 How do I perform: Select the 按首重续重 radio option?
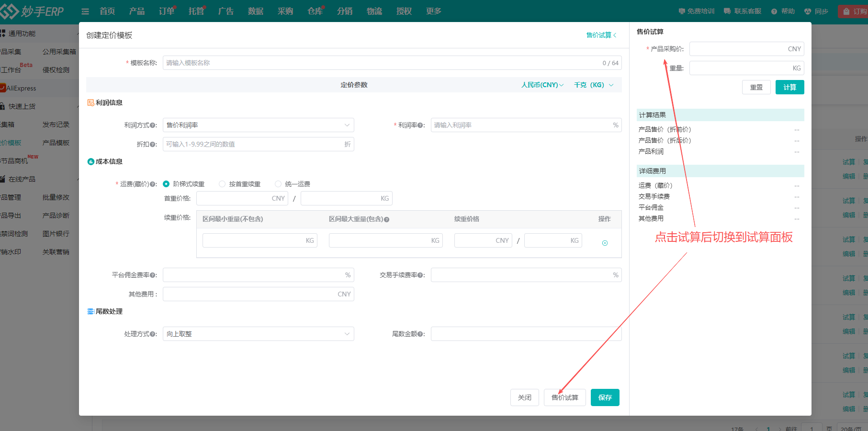click(x=222, y=184)
